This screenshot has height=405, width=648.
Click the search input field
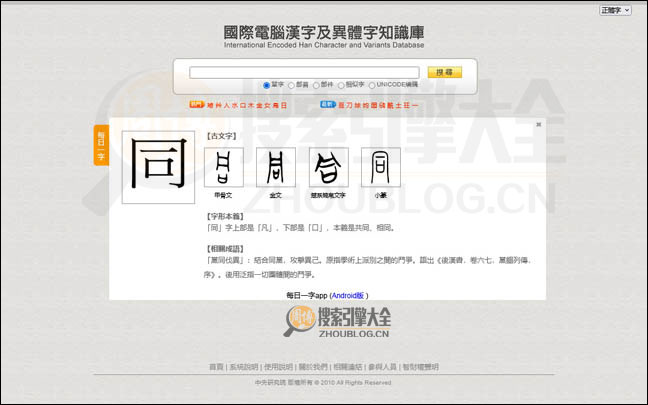(x=304, y=72)
